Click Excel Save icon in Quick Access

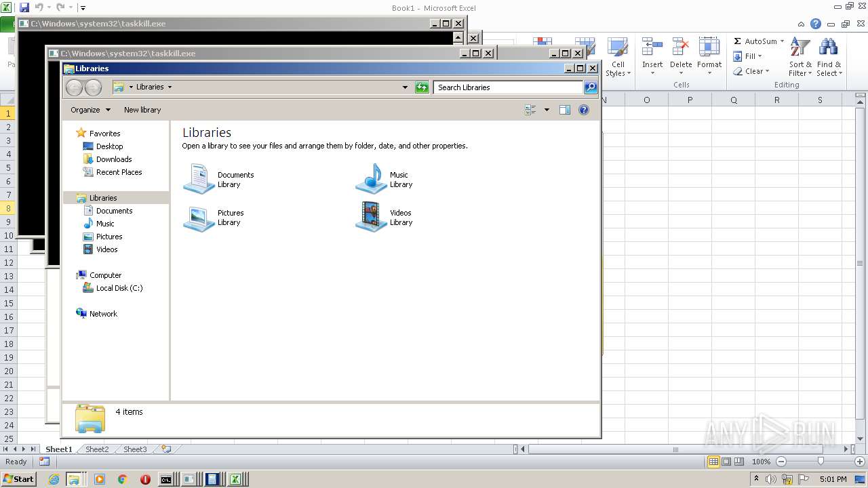(24, 7)
